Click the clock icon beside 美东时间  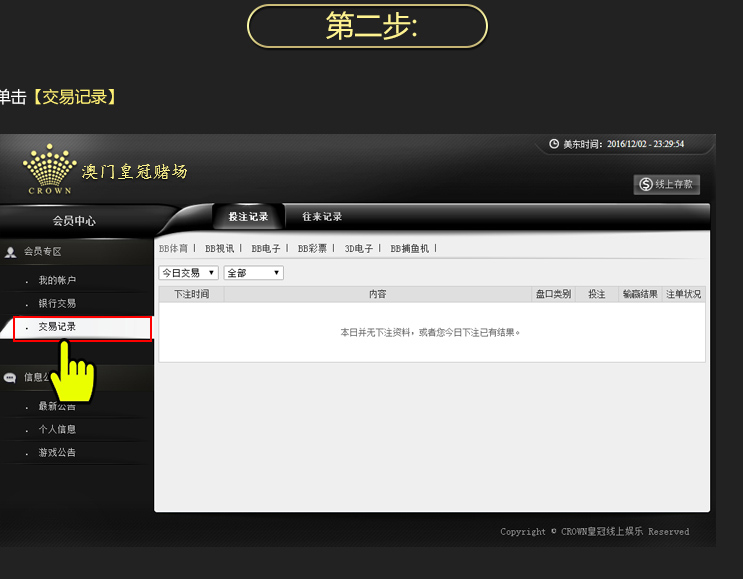553,144
